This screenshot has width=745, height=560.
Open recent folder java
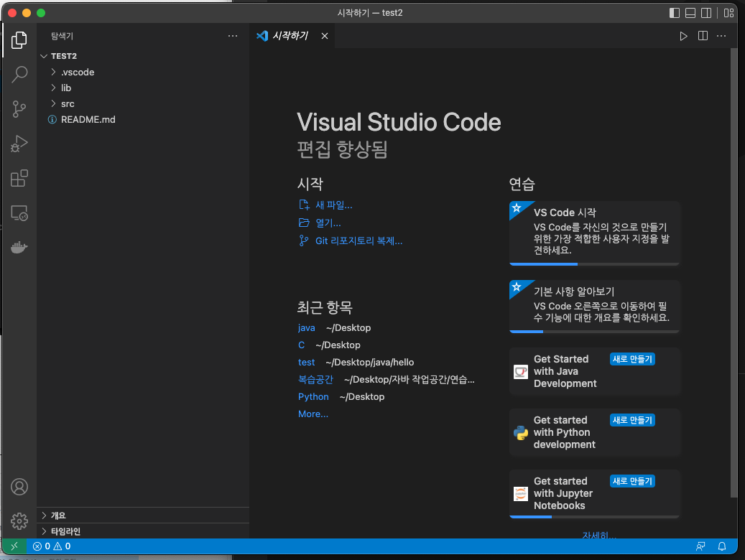coord(307,327)
